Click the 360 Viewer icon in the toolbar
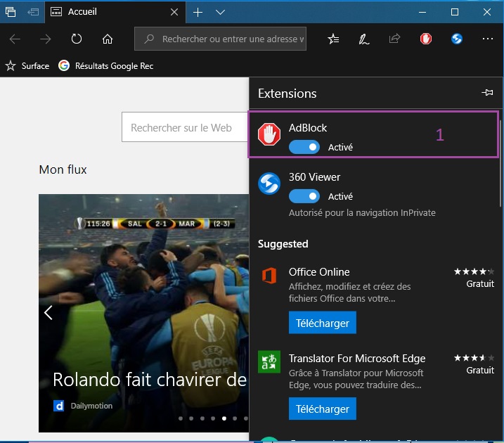The width and height of the screenshot is (504, 443). [x=457, y=39]
